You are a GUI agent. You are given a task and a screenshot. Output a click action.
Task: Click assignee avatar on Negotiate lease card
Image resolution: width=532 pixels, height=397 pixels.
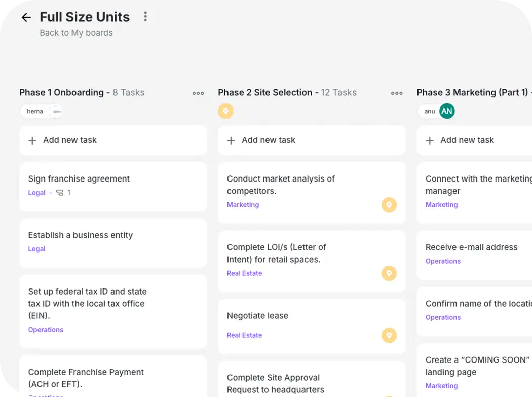[389, 335]
